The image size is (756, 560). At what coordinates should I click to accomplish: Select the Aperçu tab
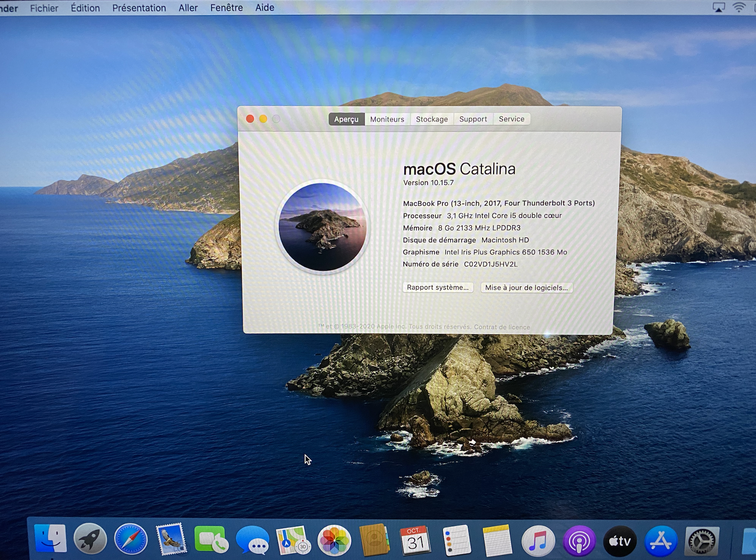click(346, 119)
